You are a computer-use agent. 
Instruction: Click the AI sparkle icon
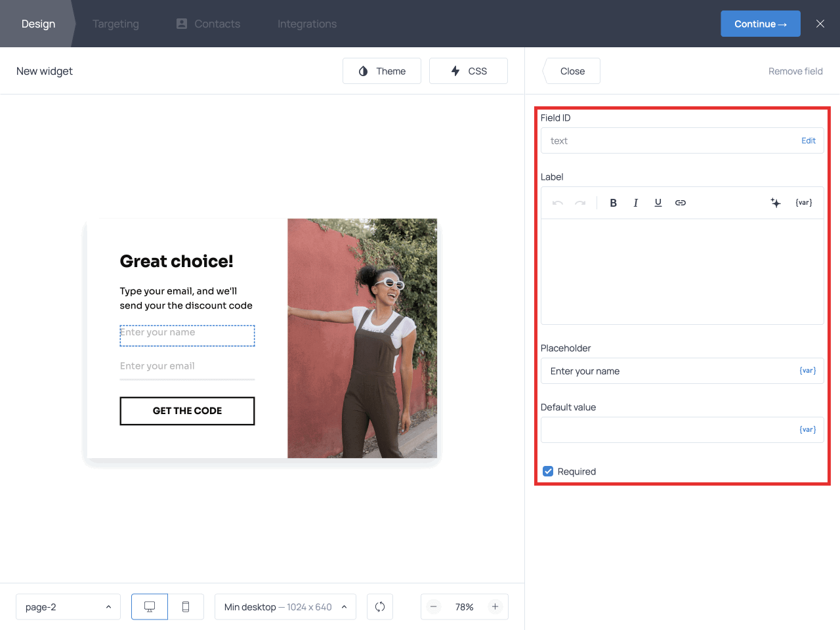[x=776, y=203]
